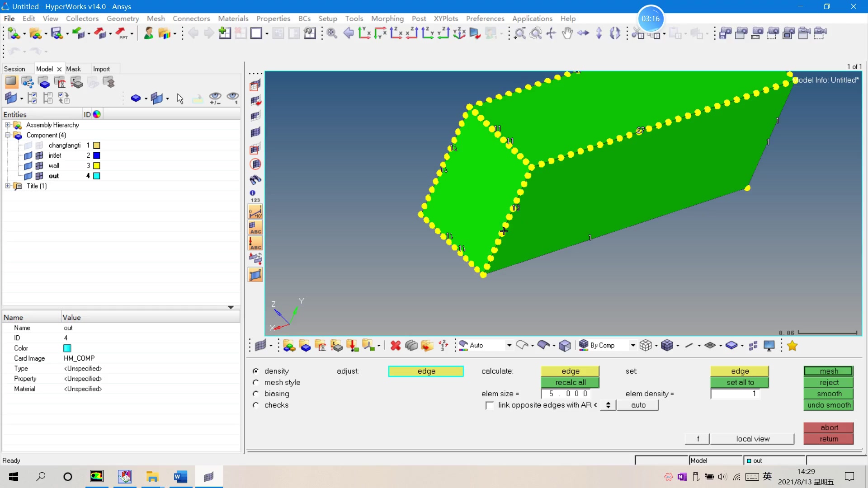Click the blue color swatch for intlet
Viewport: 868px width, 488px height.
point(96,155)
